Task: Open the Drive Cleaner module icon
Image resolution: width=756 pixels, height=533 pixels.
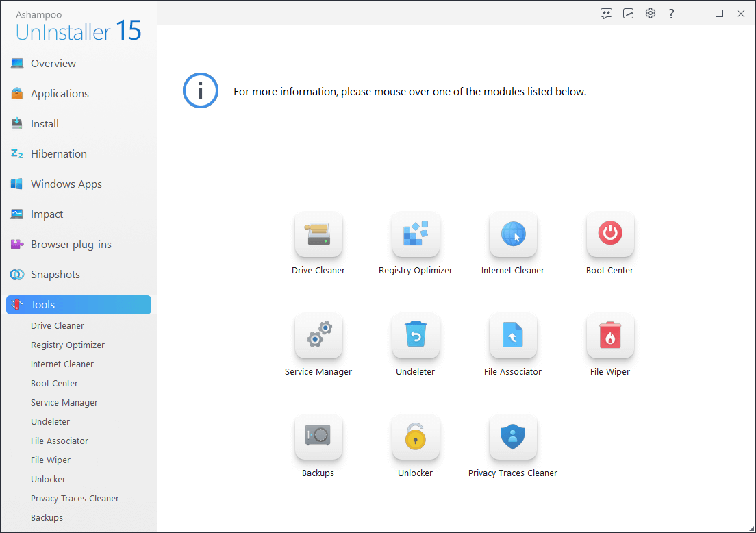Action: tap(318, 234)
